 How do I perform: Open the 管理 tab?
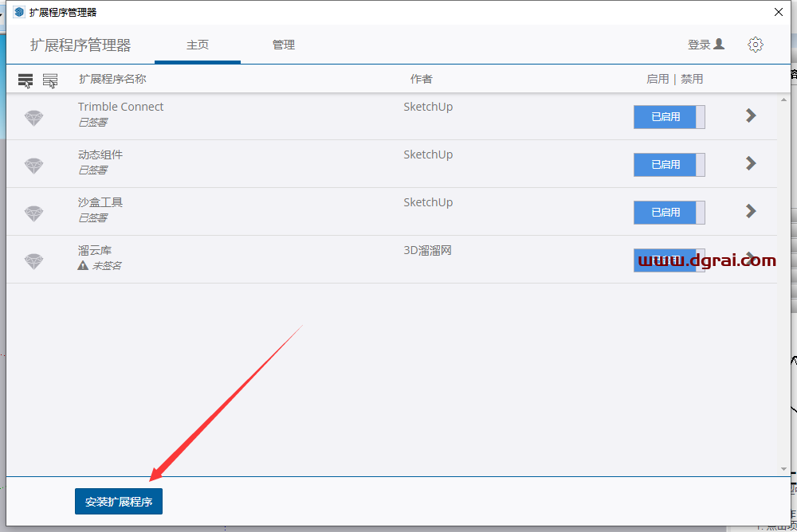(x=284, y=45)
